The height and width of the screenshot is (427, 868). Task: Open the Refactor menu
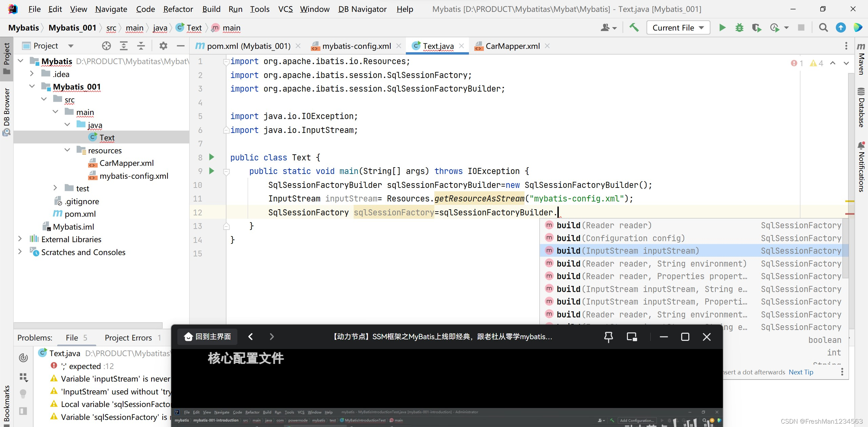(178, 9)
